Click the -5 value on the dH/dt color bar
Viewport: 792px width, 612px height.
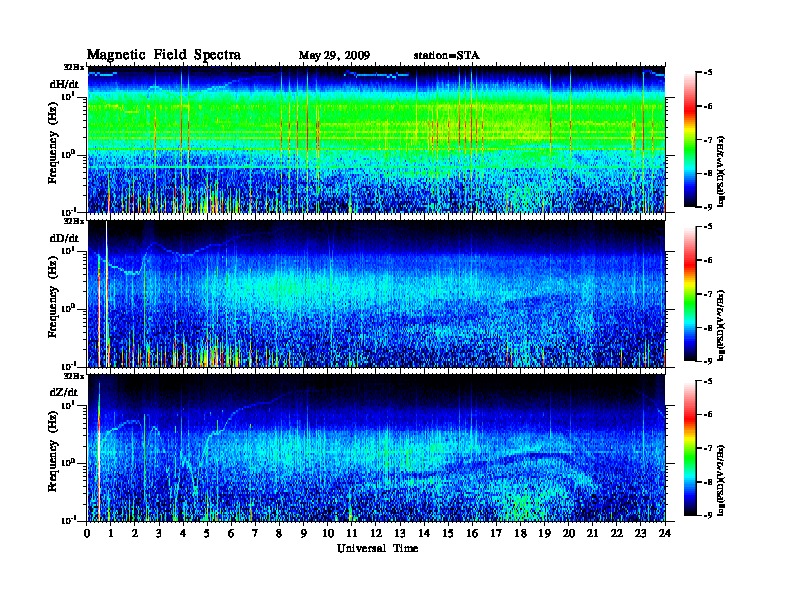point(708,73)
